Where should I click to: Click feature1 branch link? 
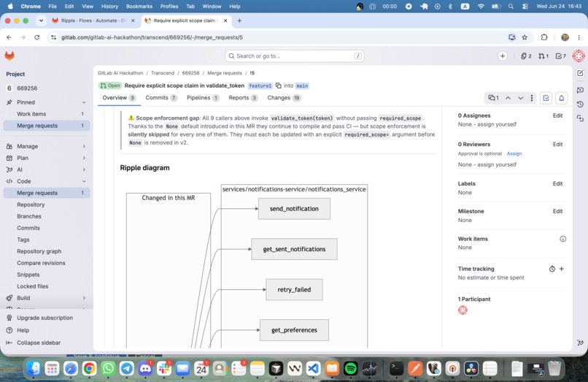coord(260,86)
